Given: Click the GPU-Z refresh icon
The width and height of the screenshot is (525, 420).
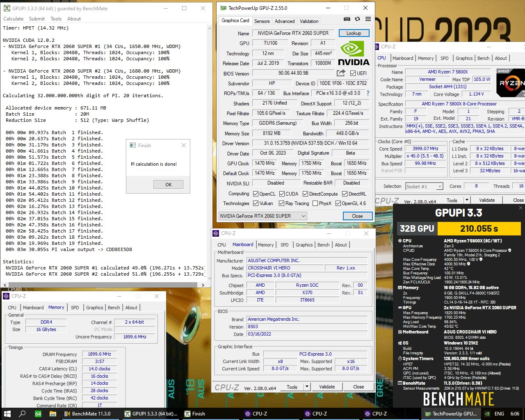Looking at the screenshot, I should click(357, 19).
